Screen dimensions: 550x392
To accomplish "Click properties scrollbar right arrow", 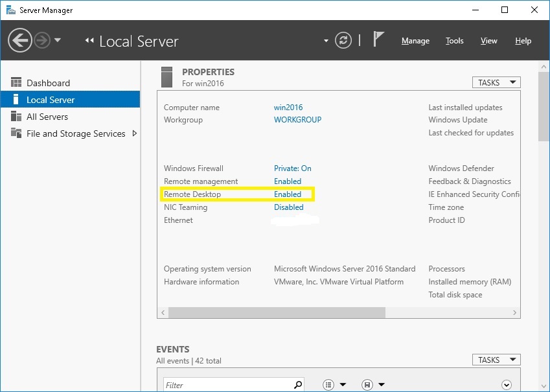I will pyautogui.click(x=514, y=312).
